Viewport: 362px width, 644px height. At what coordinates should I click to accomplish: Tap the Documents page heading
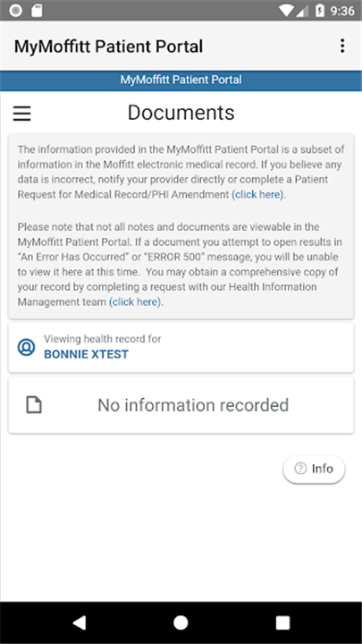click(181, 113)
